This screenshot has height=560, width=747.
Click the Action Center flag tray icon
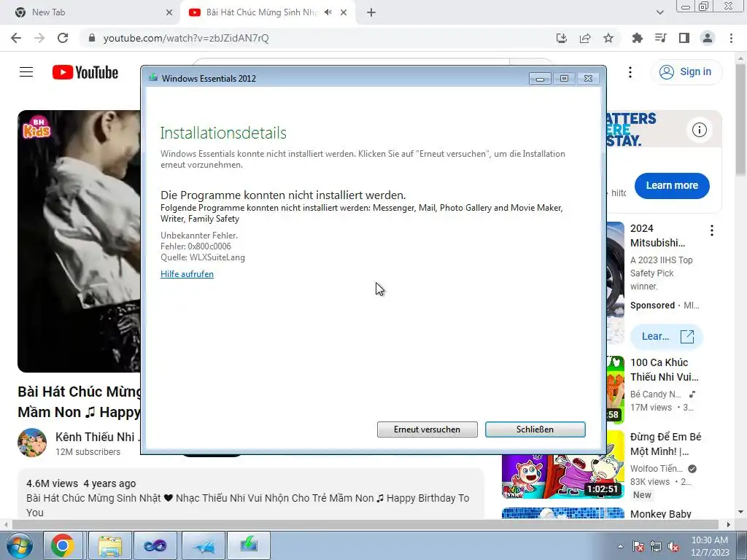(x=638, y=546)
